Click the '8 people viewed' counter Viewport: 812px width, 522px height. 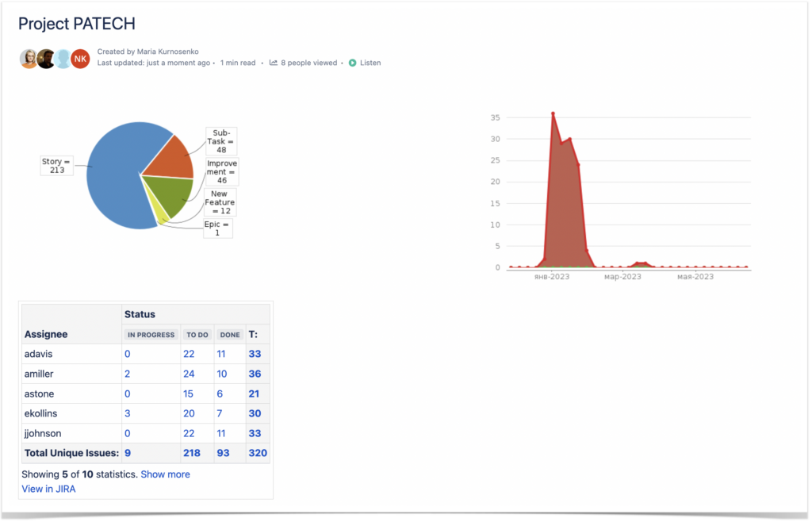pos(308,63)
